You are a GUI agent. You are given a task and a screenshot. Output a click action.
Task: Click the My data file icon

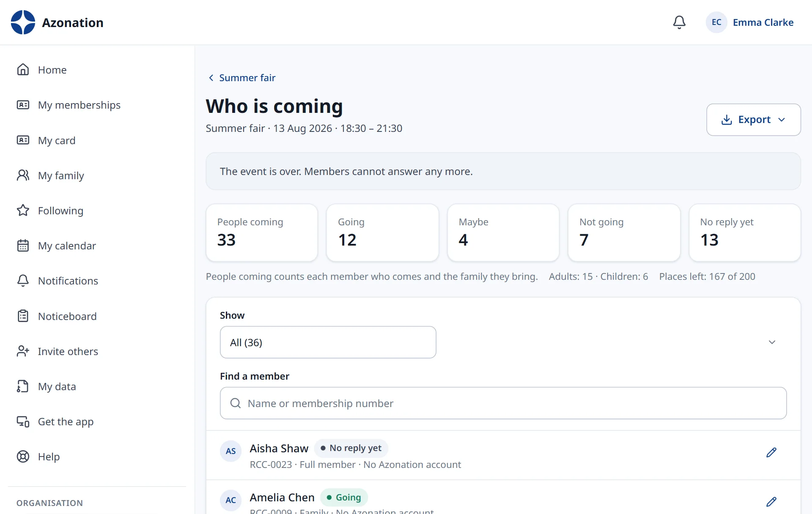(23, 386)
